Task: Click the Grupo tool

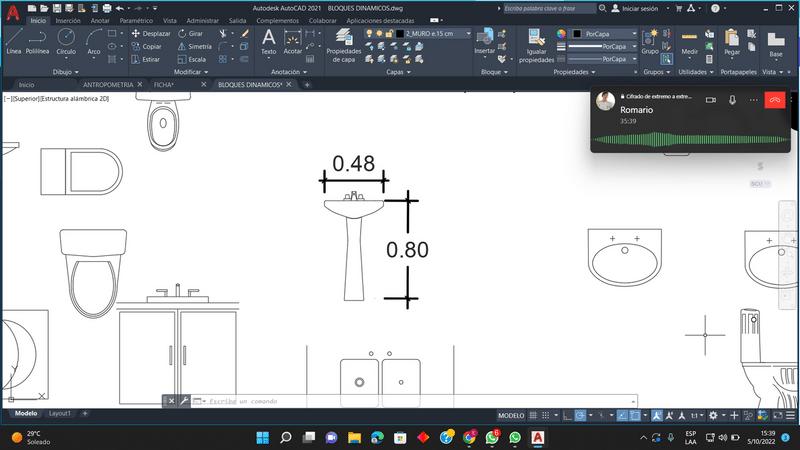Action: [650, 42]
